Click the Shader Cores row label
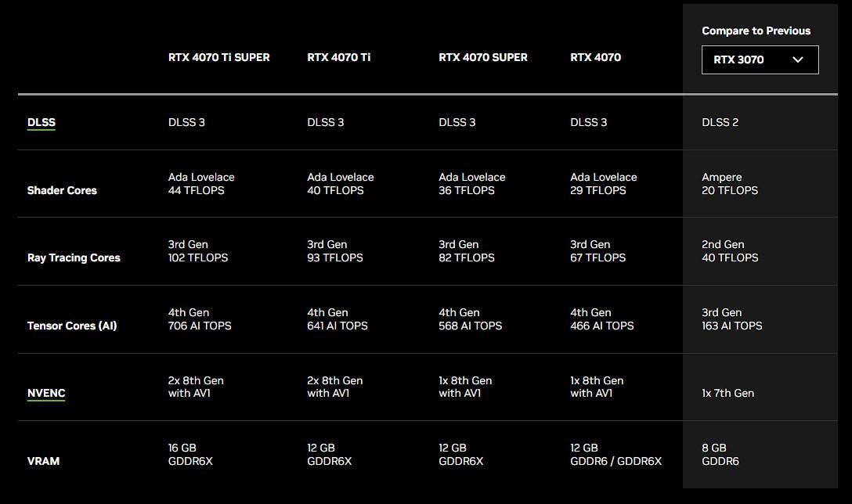Image resolution: width=852 pixels, height=504 pixels. coord(62,190)
